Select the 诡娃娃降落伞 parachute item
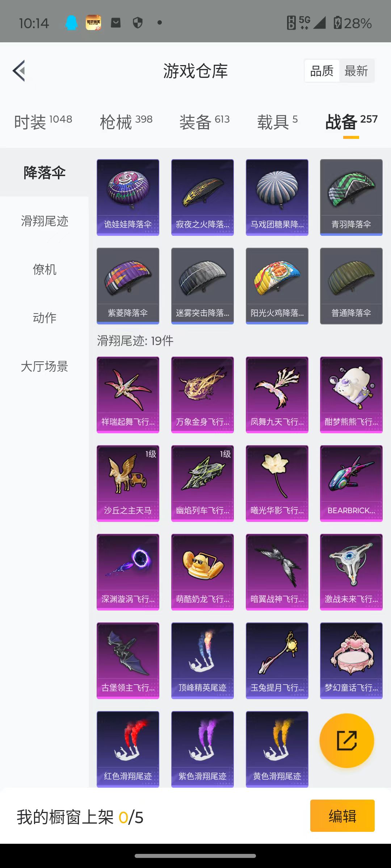 (x=128, y=197)
